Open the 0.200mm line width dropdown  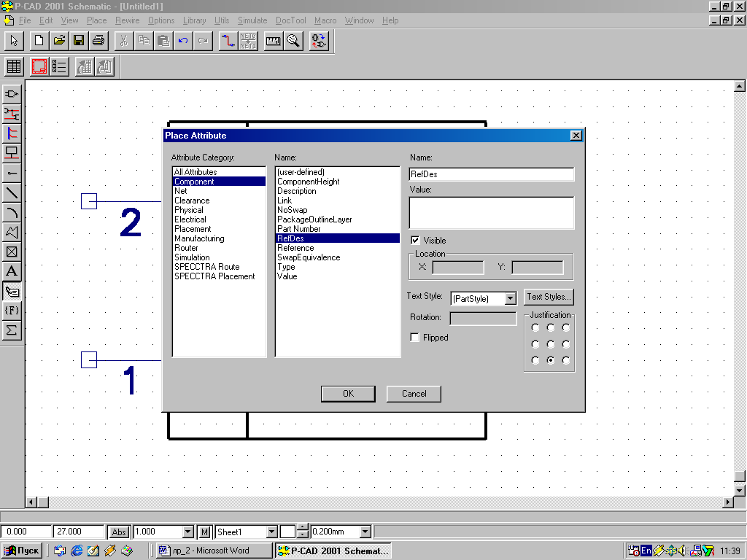365,532
